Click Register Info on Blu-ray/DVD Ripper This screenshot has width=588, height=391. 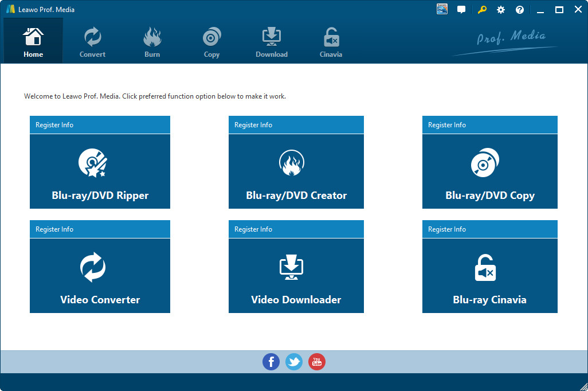point(54,124)
